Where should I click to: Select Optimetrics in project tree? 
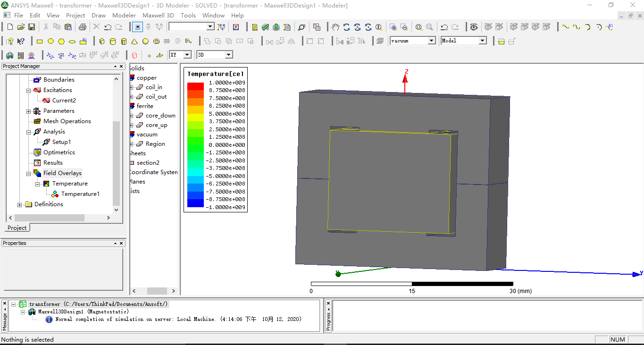click(59, 152)
